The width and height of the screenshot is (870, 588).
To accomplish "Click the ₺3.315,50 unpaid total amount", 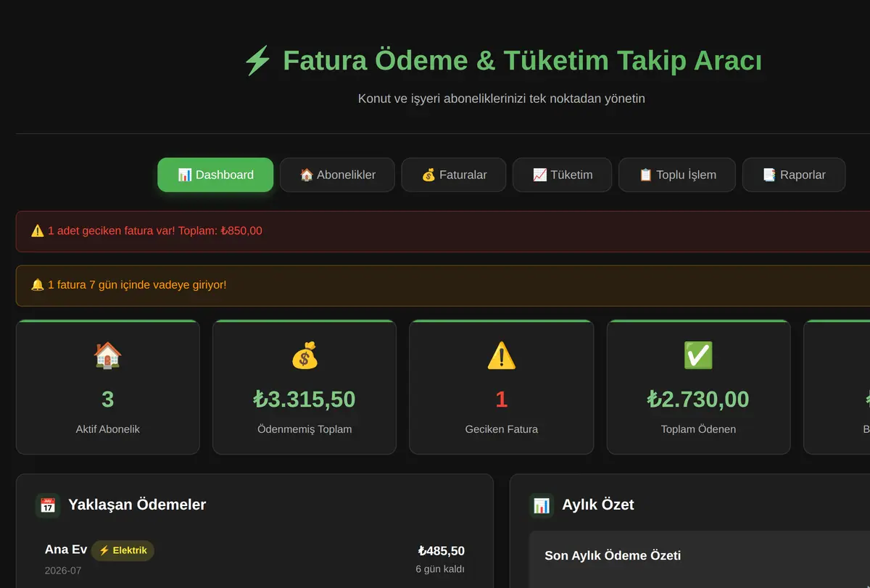I will 304,399.
